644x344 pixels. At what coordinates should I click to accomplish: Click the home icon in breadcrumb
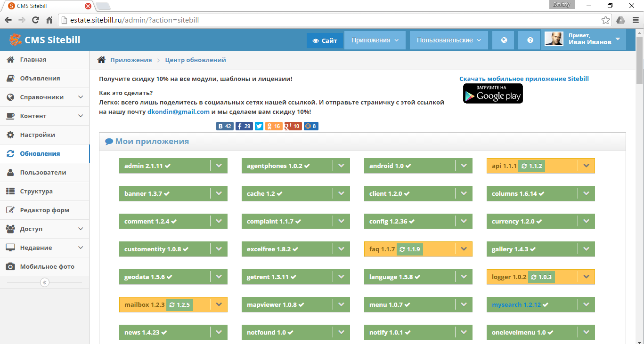click(x=101, y=60)
